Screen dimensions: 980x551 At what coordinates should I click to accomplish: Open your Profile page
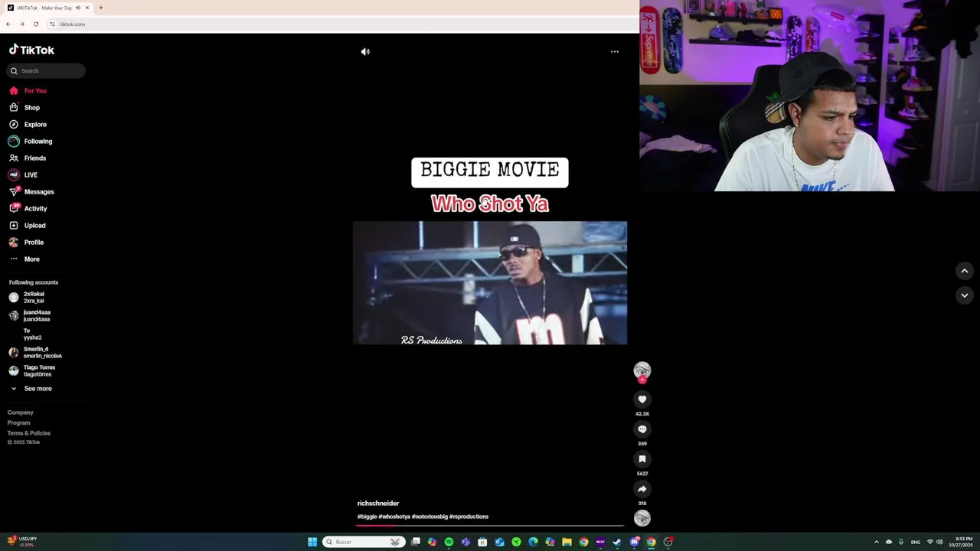[26, 242]
